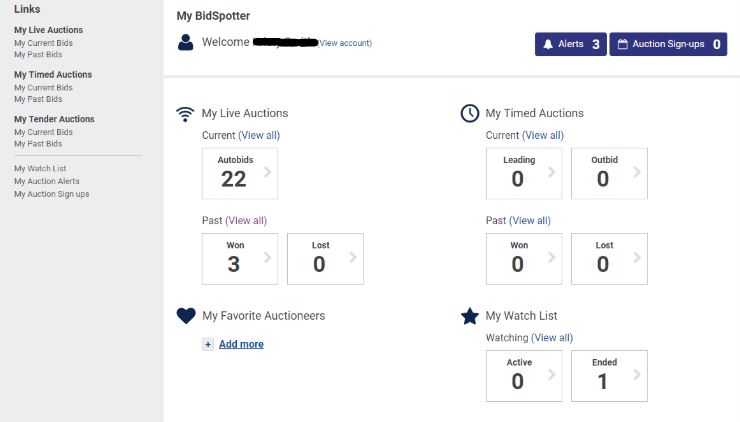
Task: View all past Timed Auctions
Action: (530, 220)
